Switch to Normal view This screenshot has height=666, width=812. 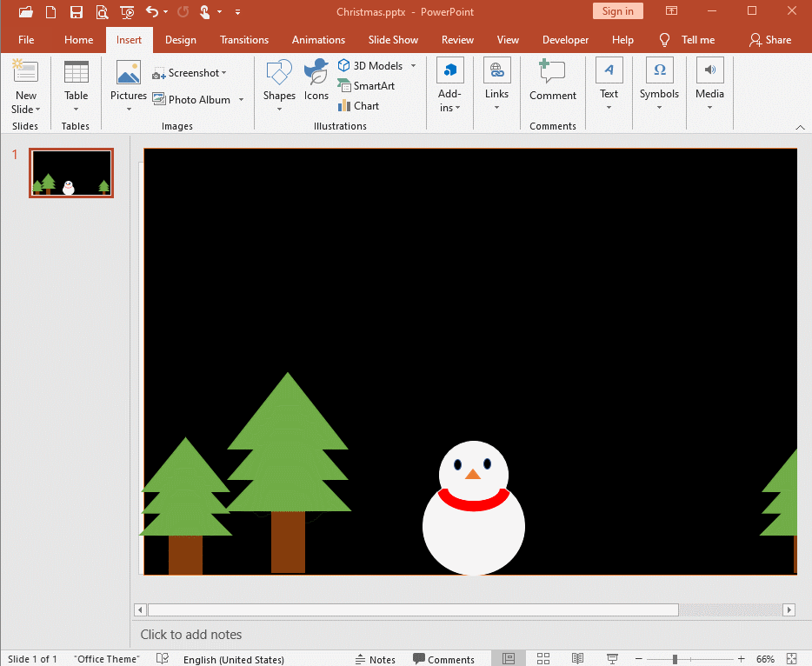tap(509, 659)
